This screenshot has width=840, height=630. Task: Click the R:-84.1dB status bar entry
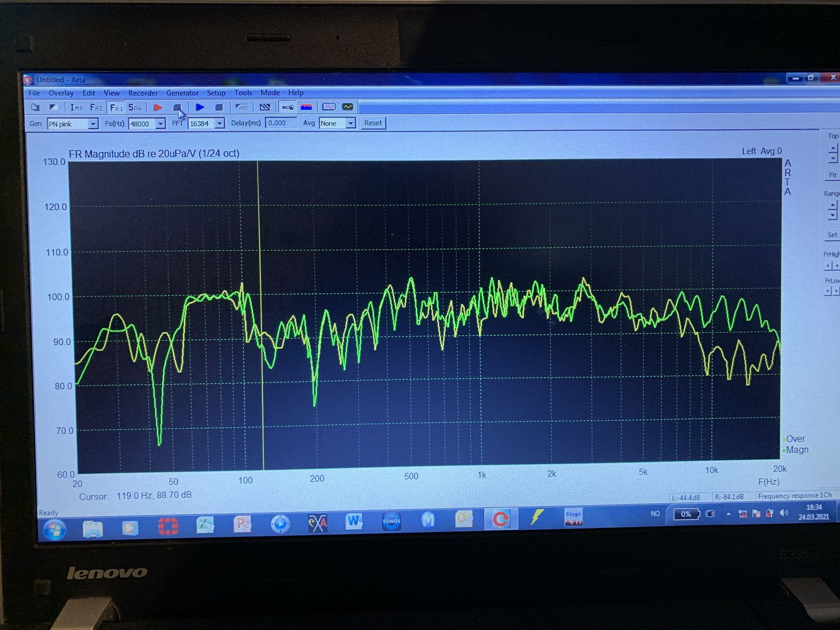coord(729,497)
